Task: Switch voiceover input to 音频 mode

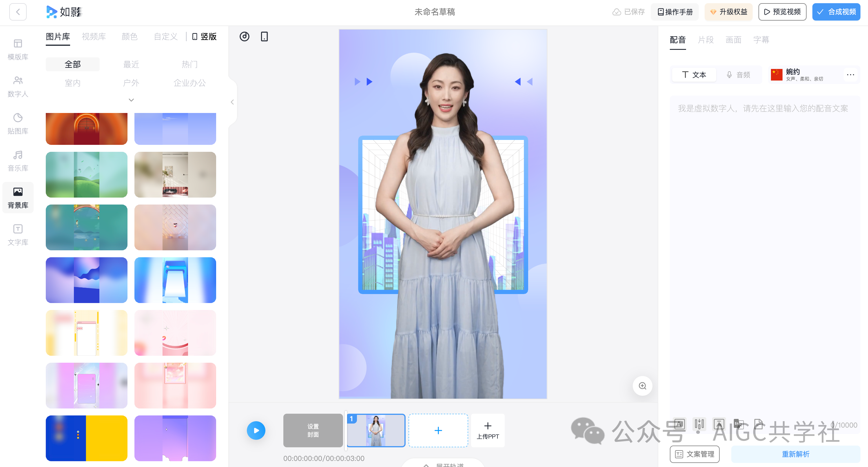Action: click(738, 75)
